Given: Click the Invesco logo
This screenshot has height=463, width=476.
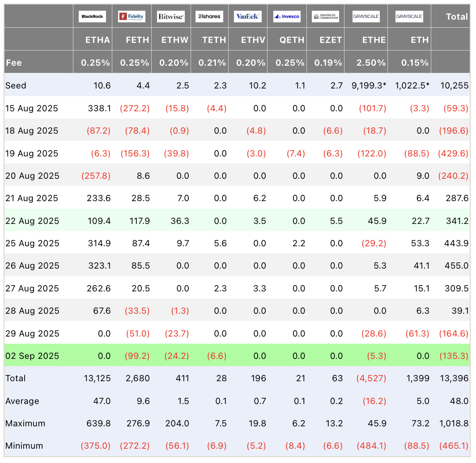Looking at the screenshot, I should tap(287, 17).
